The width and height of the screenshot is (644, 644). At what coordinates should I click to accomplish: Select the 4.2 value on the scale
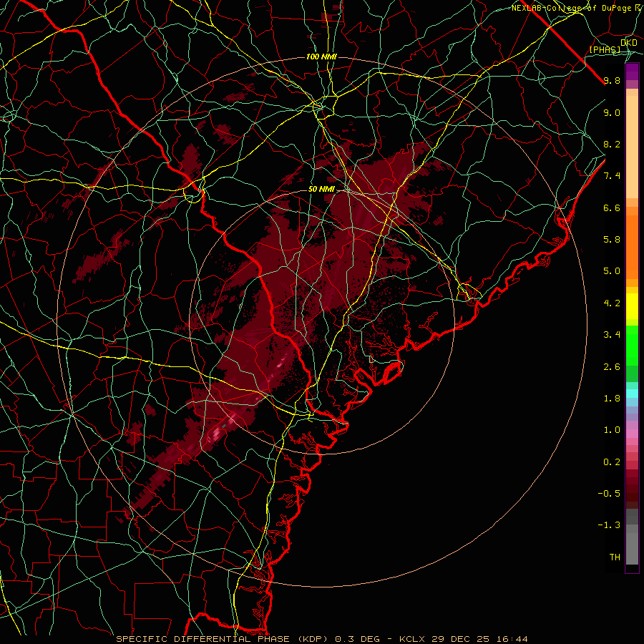612,303
